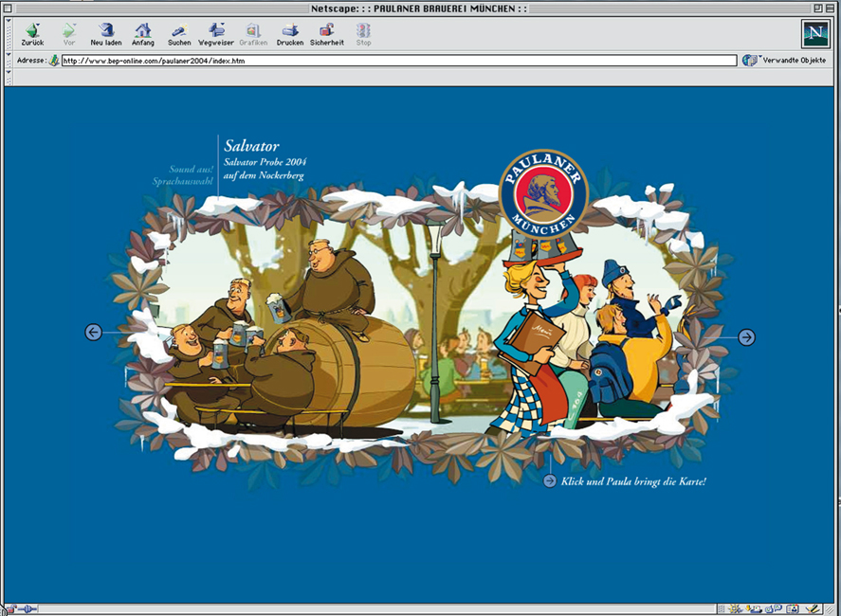Go back with the Zurück button

click(x=32, y=34)
